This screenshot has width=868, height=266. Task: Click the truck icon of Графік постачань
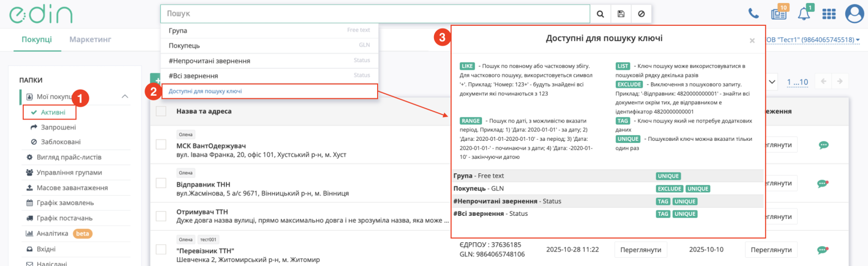point(29,218)
